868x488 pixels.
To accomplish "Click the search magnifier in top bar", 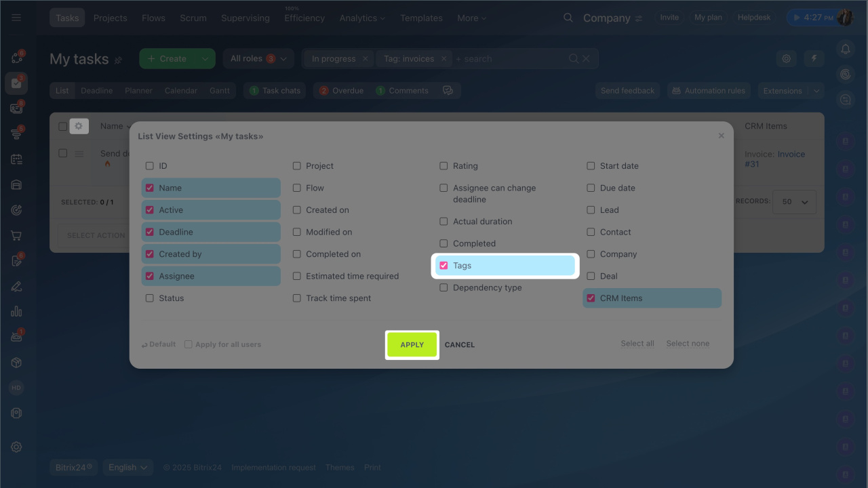I will 568,18.
